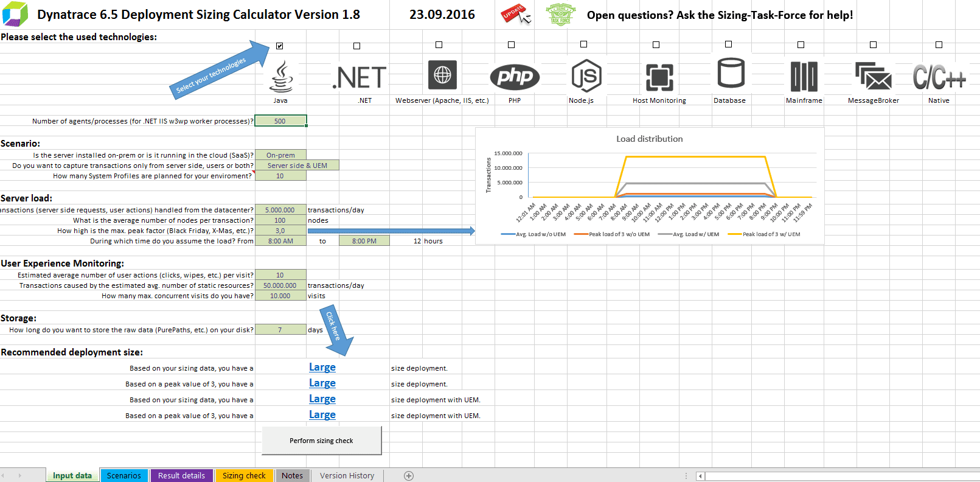
Task: Click the max peak factor 3,0 cell
Action: click(x=280, y=231)
